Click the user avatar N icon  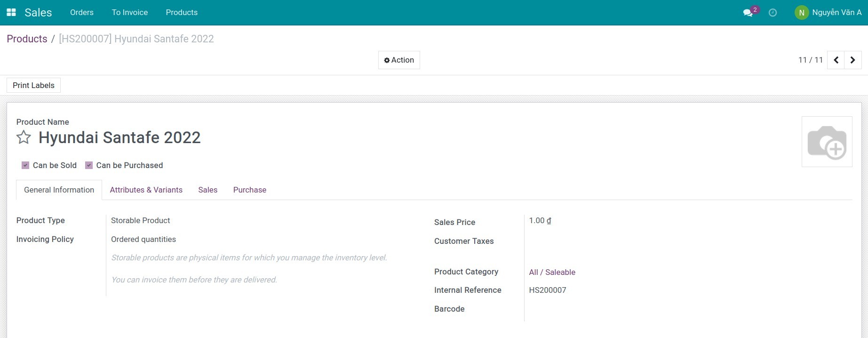801,13
